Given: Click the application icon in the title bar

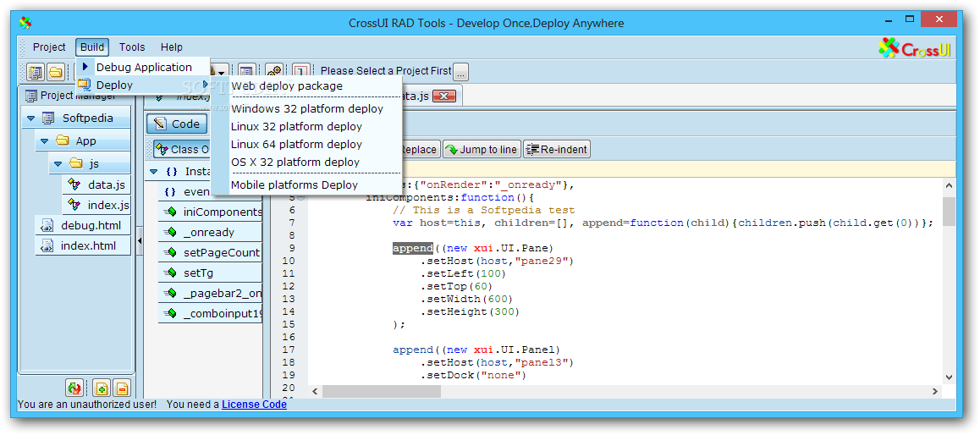Looking at the screenshot, I should pos(25,23).
